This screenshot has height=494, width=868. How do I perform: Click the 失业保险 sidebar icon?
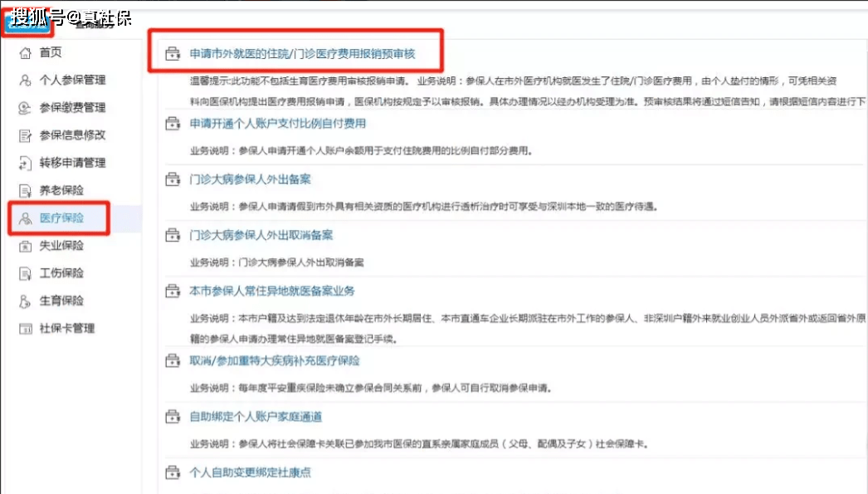26,246
